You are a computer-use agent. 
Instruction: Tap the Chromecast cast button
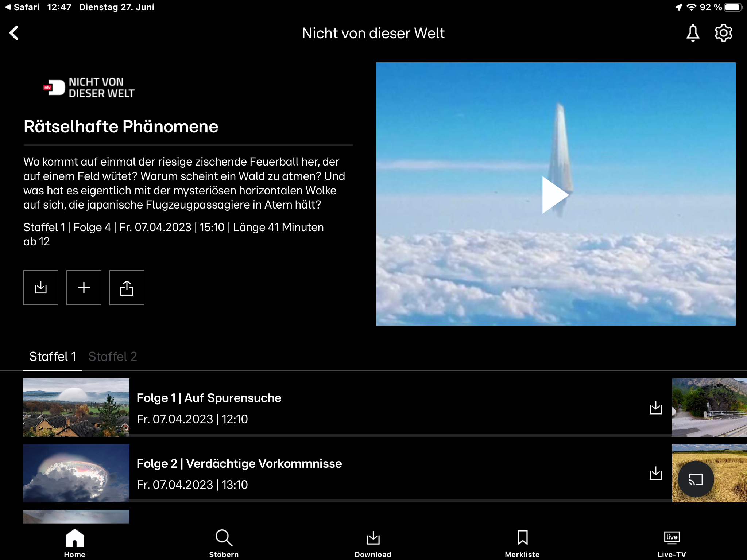point(696,479)
